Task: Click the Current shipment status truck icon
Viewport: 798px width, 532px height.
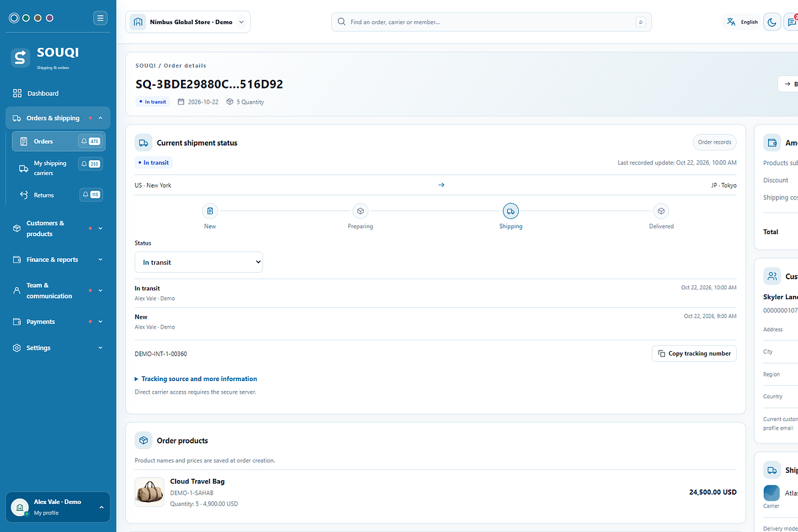Action: [144, 142]
